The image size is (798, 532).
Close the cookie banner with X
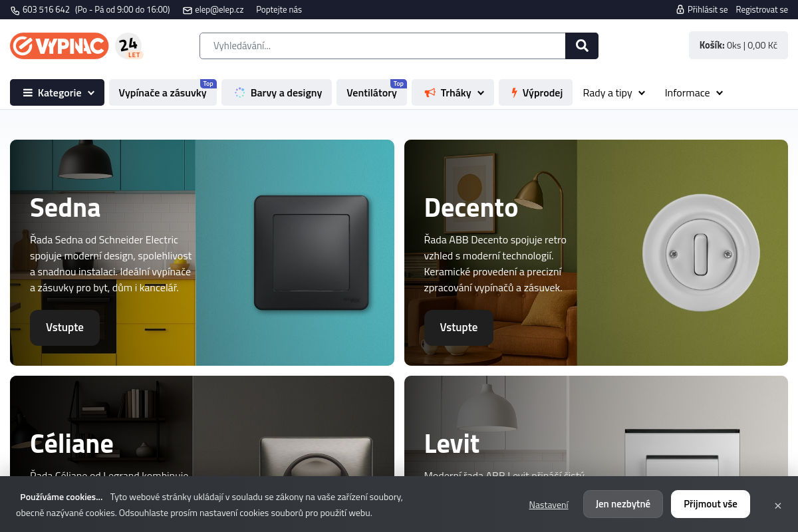pos(777,505)
